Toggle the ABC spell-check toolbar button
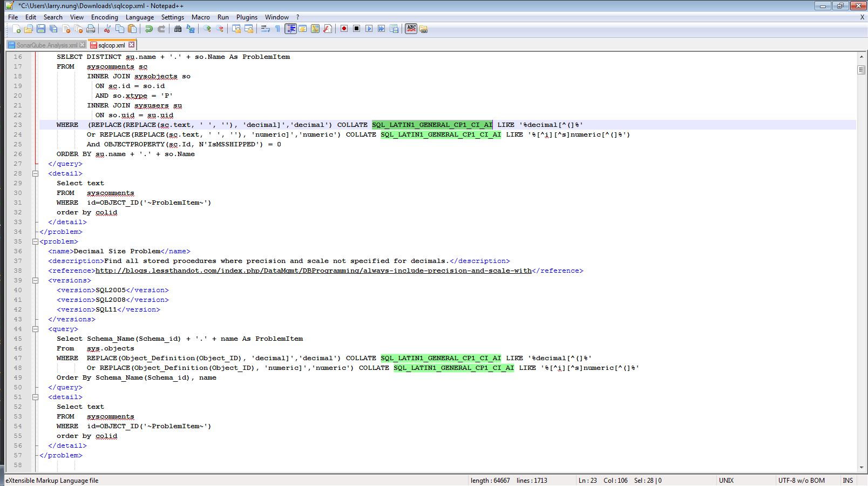This screenshot has width=868, height=486. [x=411, y=29]
